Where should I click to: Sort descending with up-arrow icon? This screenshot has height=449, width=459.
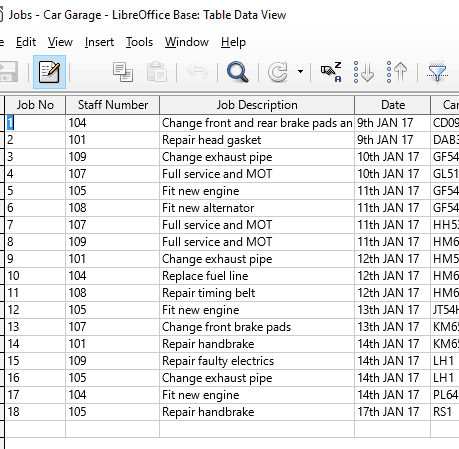[397, 72]
